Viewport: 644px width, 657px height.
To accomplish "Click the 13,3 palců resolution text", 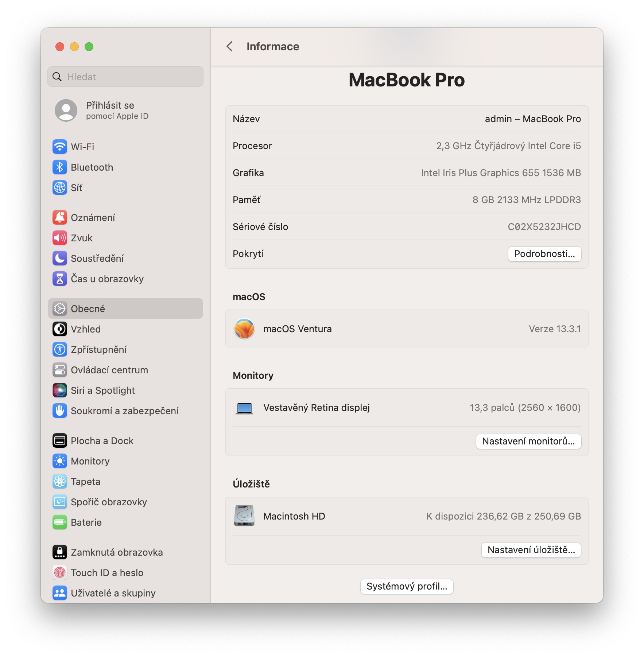I will tap(525, 408).
